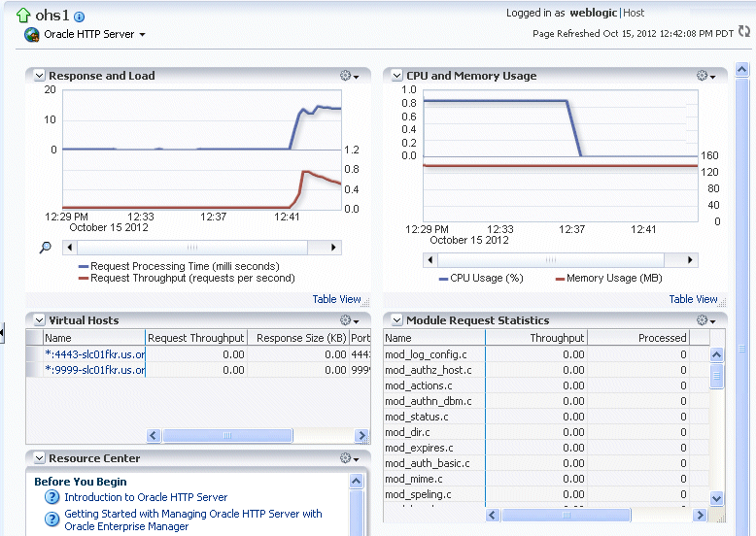Select the mod_auth_basic.c row

[x=546, y=463]
